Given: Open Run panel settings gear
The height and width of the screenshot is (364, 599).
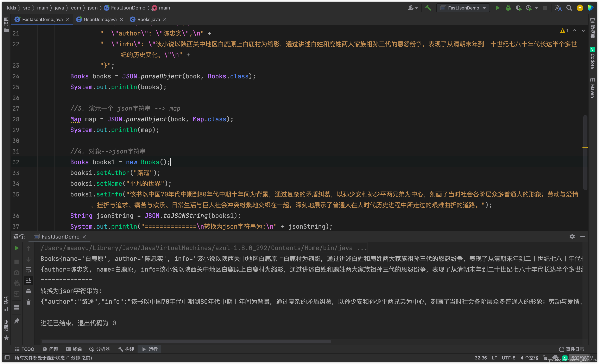Looking at the screenshot, I should (572, 236).
